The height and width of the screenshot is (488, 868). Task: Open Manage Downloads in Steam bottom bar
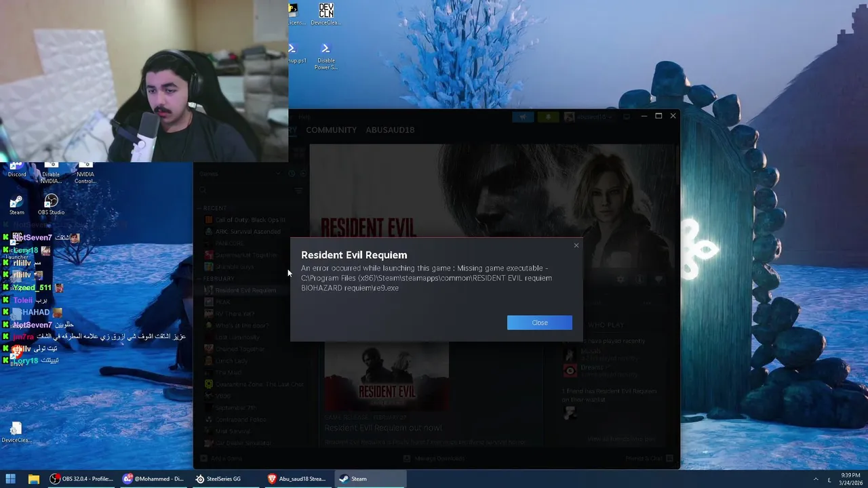(x=434, y=458)
